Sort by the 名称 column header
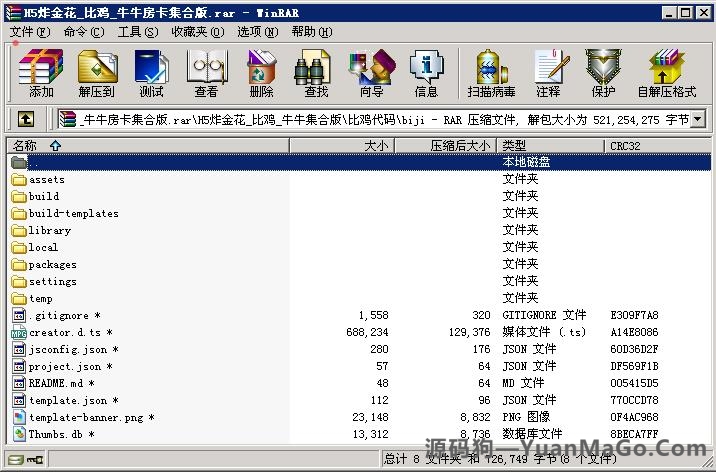716x472 pixels. click(x=148, y=146)
